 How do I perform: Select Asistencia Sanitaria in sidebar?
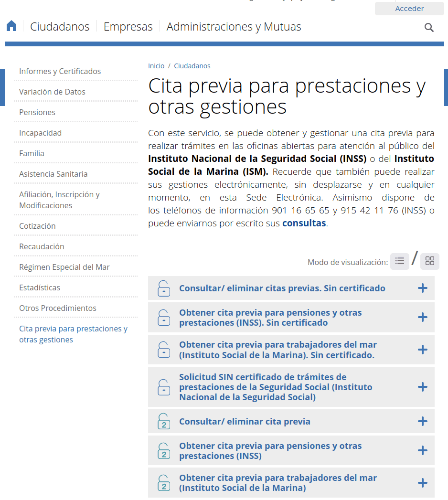(53, 174)
